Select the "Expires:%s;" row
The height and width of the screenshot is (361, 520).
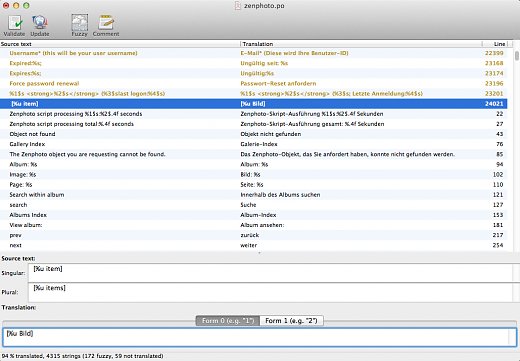click(x=254, y=73)
